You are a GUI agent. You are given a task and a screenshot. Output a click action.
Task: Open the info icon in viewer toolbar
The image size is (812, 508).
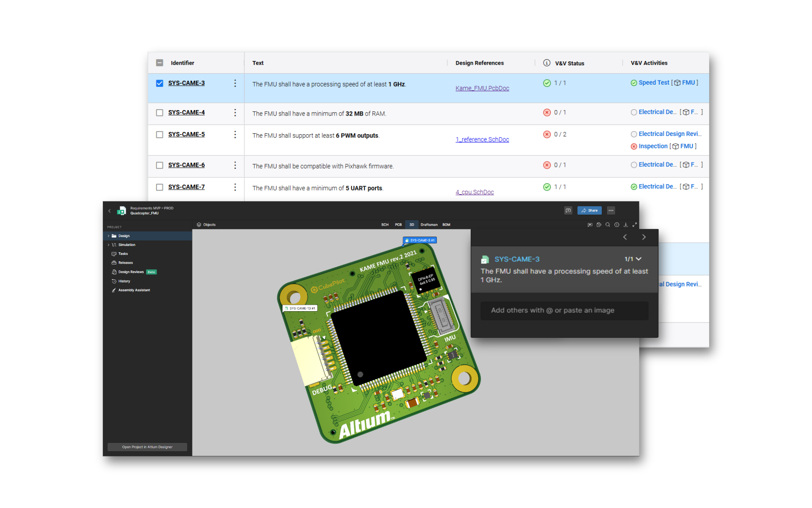(x=617, y=225)
